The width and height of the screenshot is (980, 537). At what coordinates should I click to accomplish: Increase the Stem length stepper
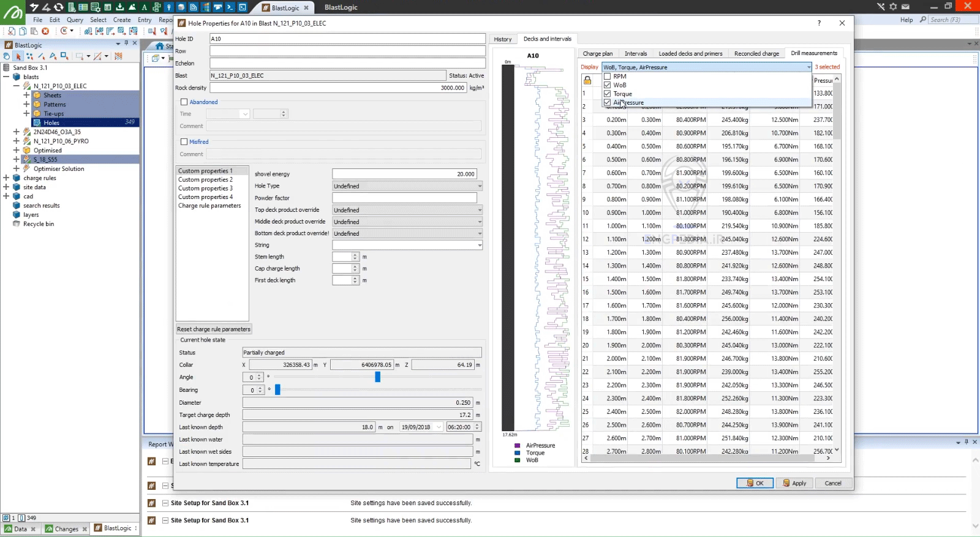click(x=355, y=255)
